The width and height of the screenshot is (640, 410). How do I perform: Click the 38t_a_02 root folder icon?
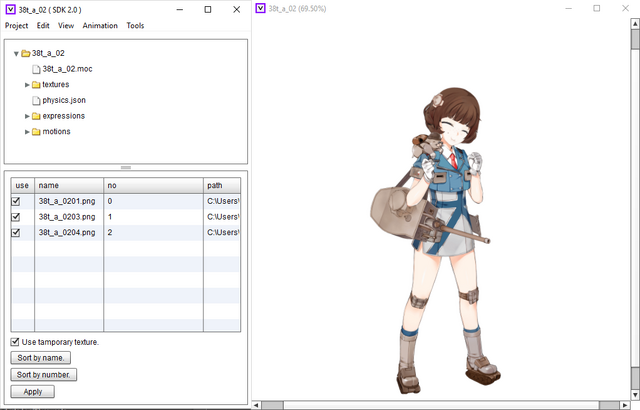pyautogui.click(x=26, y=53)
